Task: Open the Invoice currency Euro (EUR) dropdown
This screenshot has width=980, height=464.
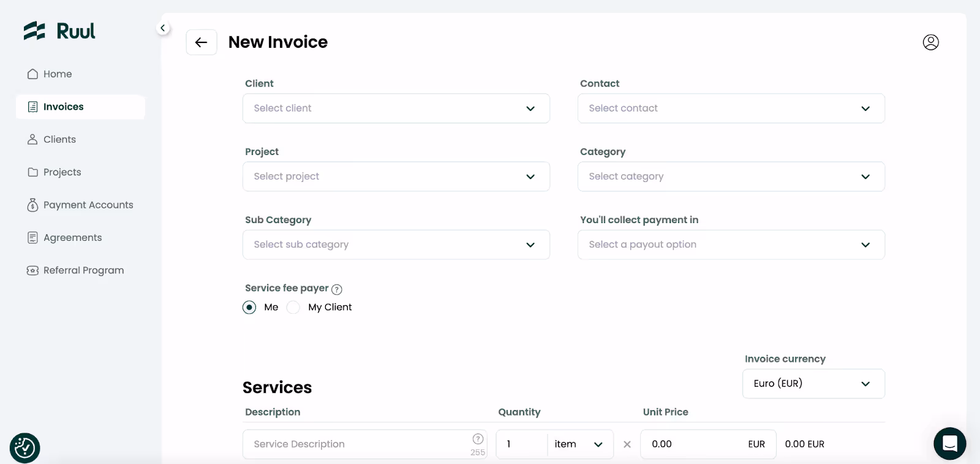Action: click(x=813, y=384)
